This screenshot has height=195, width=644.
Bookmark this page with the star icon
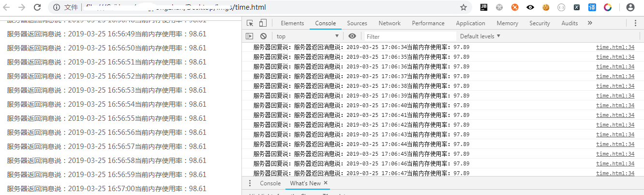coord(464,7)
